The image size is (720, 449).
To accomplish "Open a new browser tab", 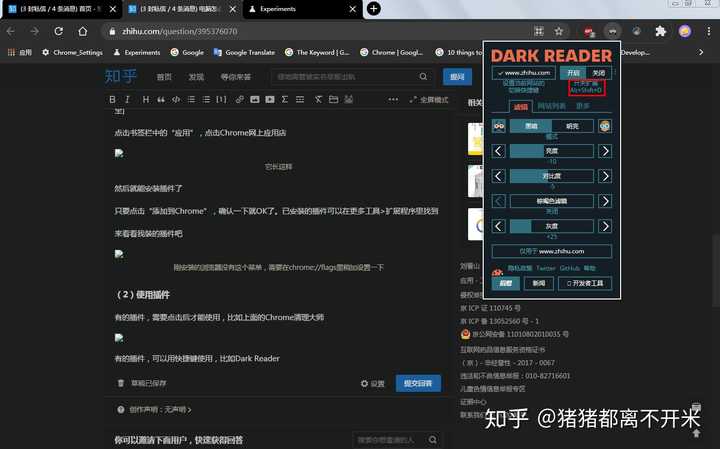I will 374,9.
